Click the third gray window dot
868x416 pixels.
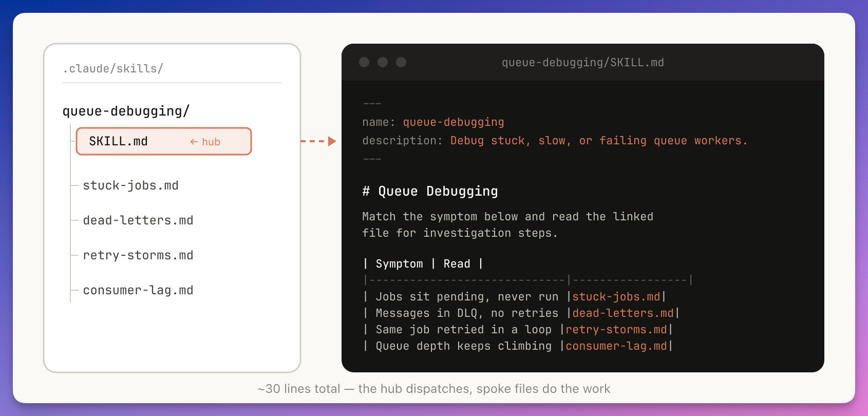401,62
